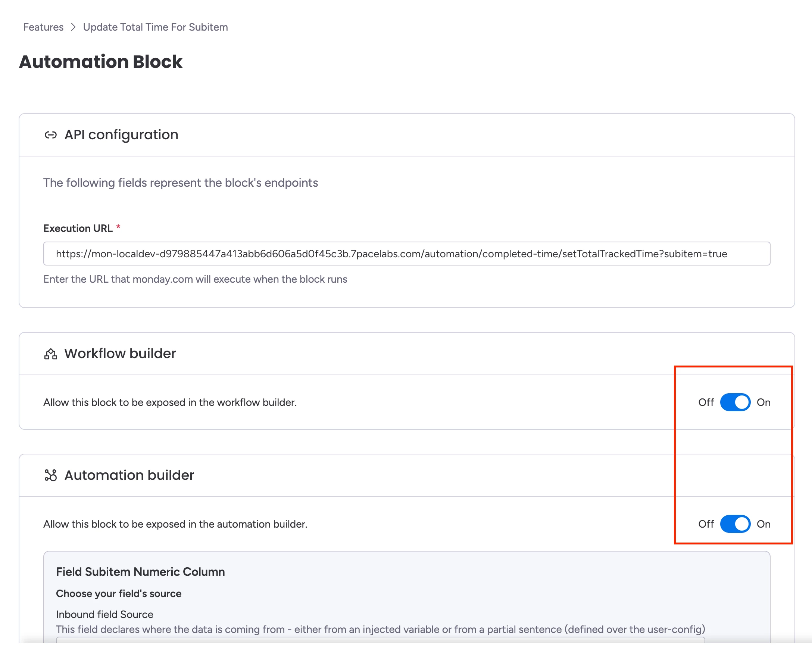Image resolution: width=812 pixels, height=646 pixels.
Task: Click the API configuration link icon
Action: point(50,135)
